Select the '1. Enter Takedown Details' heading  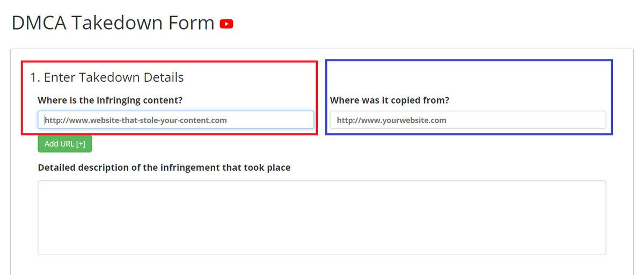click(107, 77)
